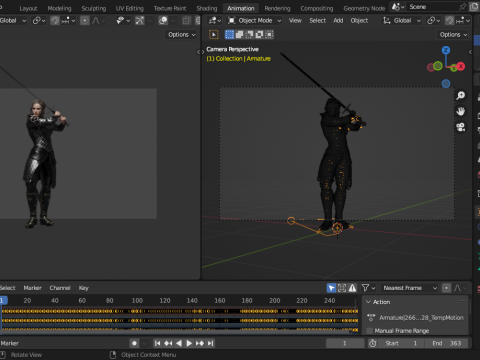Screen dimensions: 480x360
Task: Set selection mode to subtract
Action: pos(249,34)
